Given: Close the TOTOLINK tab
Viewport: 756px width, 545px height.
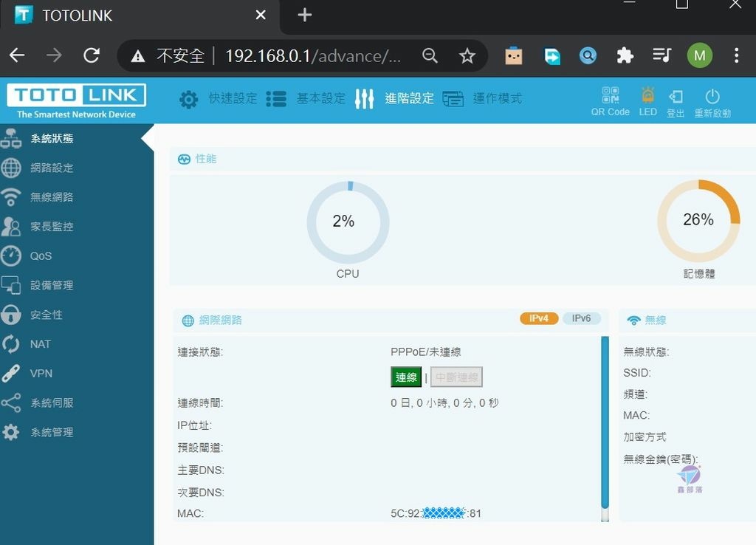Looking at the screenshot, I should click(261, 15).
